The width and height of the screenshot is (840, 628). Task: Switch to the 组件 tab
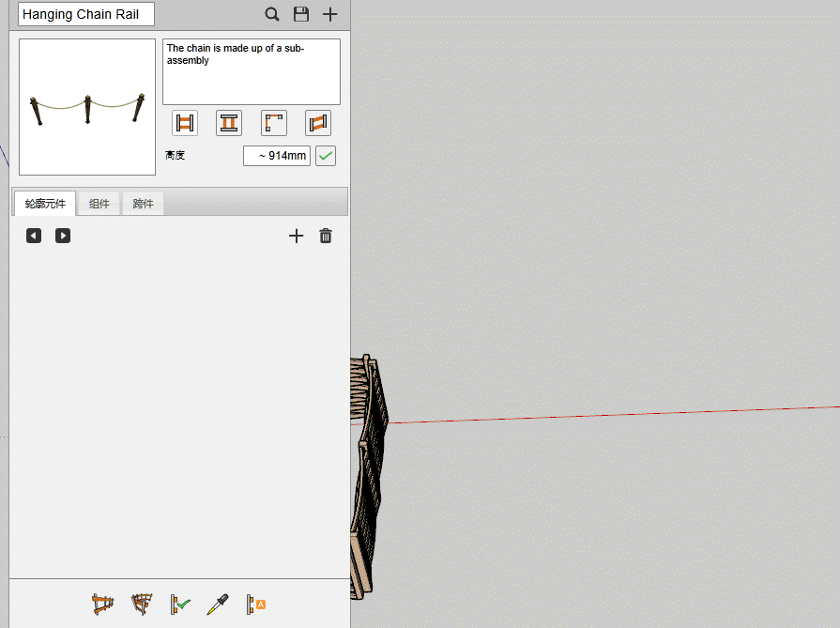coord(99,204)
